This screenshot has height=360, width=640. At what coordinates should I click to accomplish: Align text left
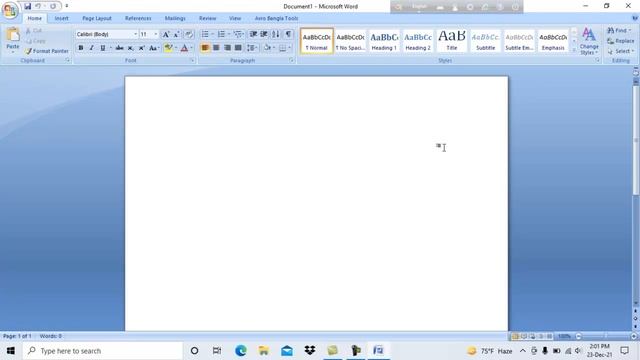205,48
